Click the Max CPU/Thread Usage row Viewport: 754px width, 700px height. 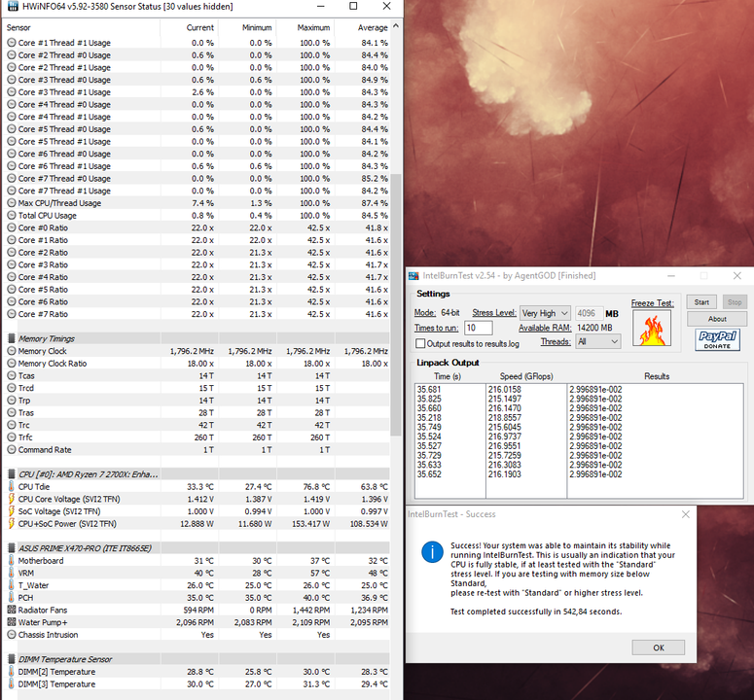pyautogui.click(x=197, y=203)
